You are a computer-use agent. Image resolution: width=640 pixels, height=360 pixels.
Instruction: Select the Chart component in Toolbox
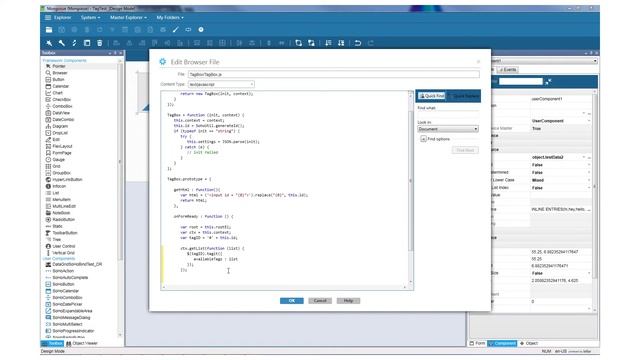[57, 93]
